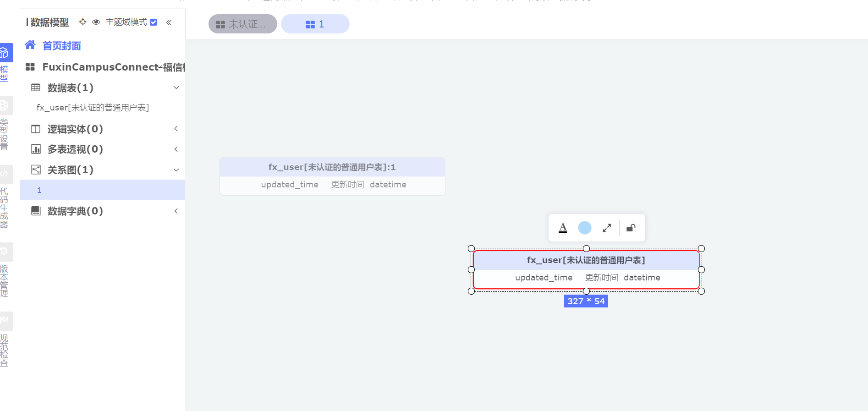Viewport: 868px width, 411px height.
Task: Open the 模型 sidebar section
Action: coord(5,63)
